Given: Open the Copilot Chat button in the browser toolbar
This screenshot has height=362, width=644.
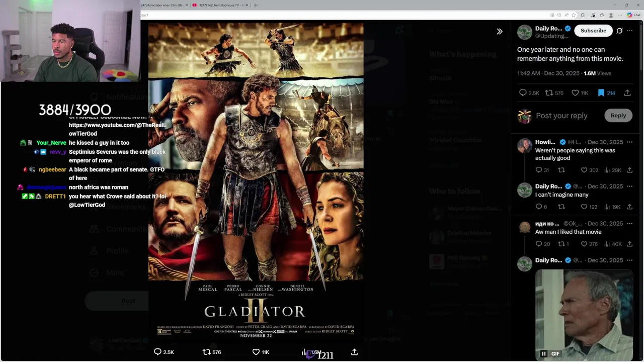Looking at the screenshot, I should pyautogui.click(x=633, y=15).
